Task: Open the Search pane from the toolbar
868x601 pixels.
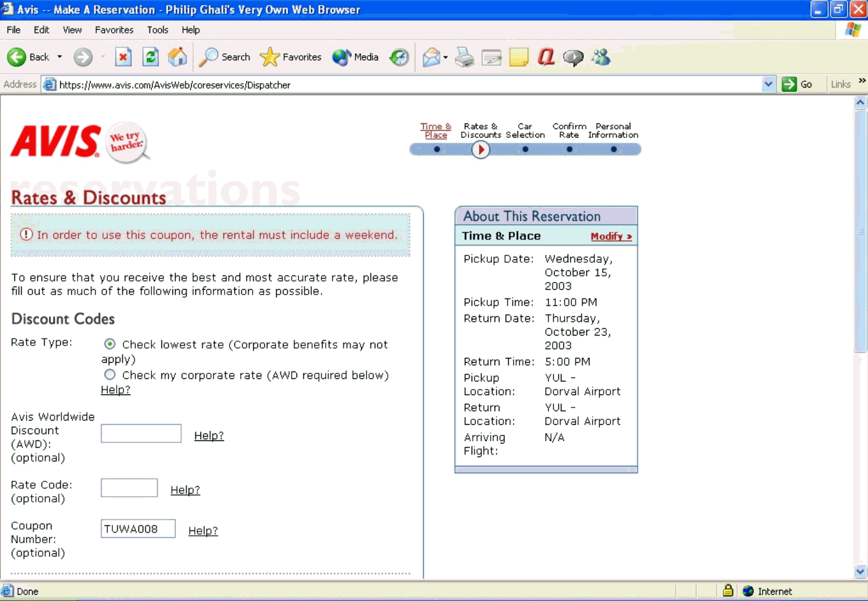Action: click(225, 57)
